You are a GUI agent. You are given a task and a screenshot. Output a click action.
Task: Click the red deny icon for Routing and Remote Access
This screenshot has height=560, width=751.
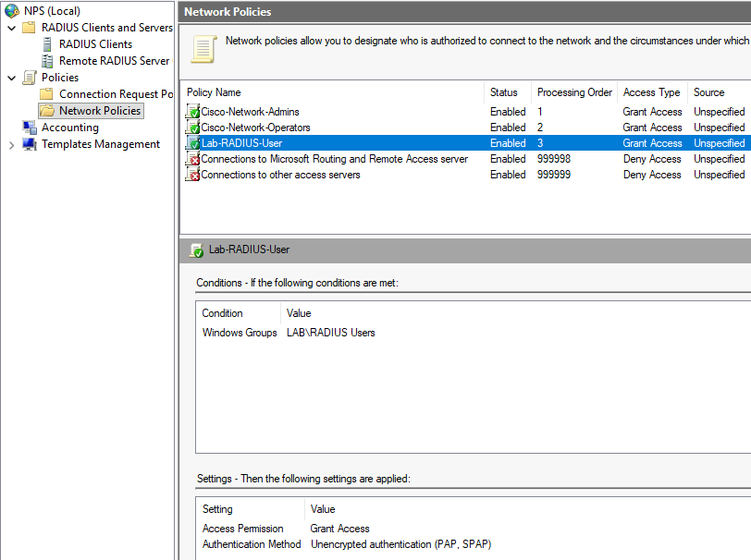point(192,159)
